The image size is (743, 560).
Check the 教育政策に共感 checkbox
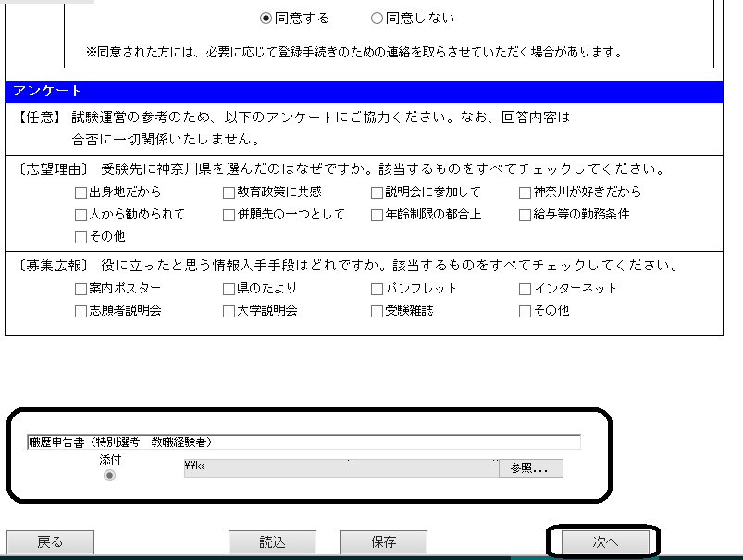pyautogui.click(x=229, y=193)
